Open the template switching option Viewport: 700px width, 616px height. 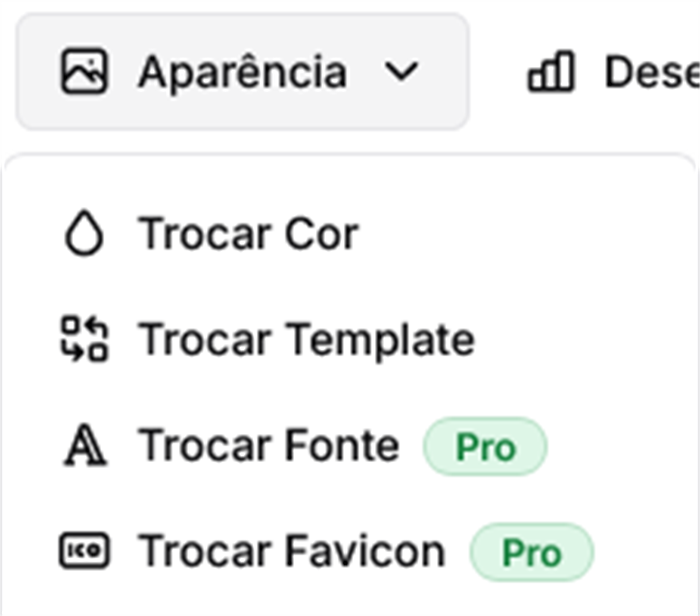(306, 340)
